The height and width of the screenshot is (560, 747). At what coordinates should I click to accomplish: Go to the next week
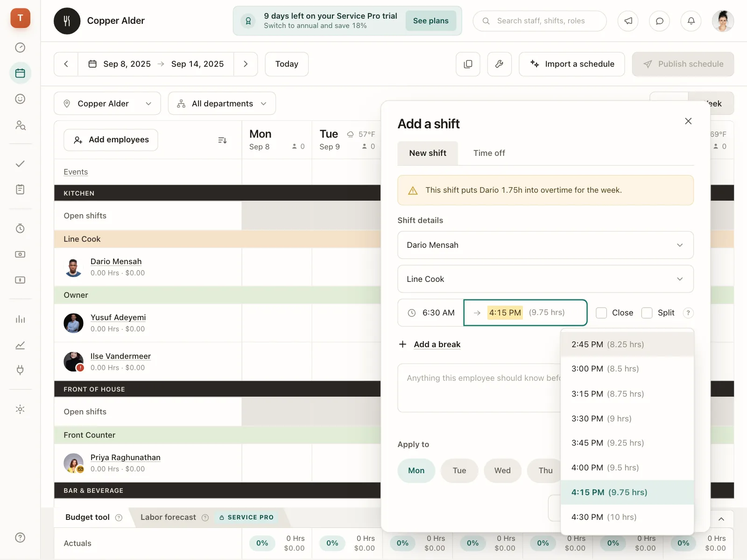click(x=246, y=64)
